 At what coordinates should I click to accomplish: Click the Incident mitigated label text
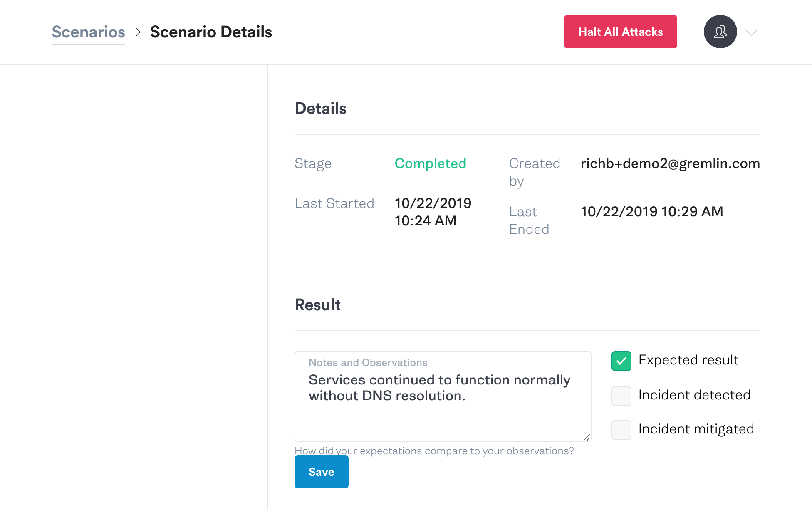pyautogui.click(x=696, y=429)
